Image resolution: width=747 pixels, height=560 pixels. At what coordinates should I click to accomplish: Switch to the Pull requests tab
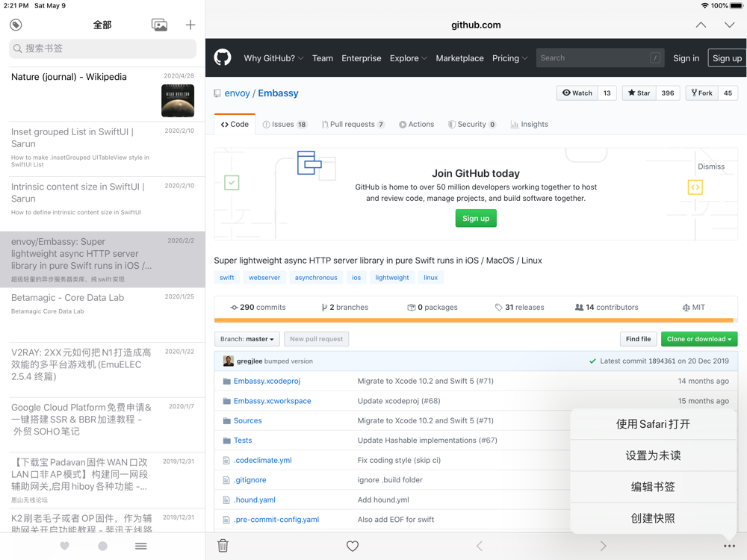(x=353, y=124)
